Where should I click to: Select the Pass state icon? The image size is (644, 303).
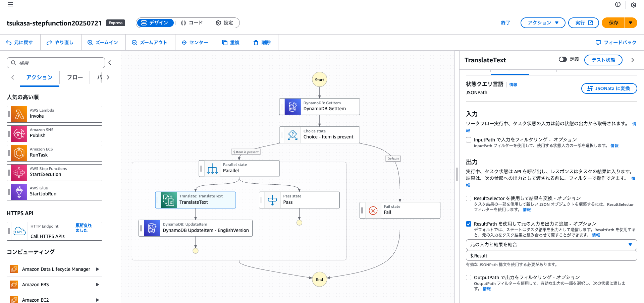[272, 200]
